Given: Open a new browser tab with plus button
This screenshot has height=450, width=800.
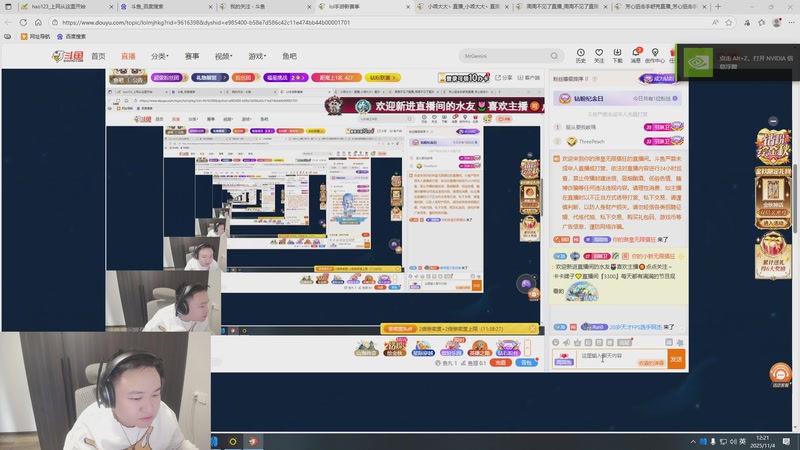Looking at the screenshot, I should click(x=718, y=7).
